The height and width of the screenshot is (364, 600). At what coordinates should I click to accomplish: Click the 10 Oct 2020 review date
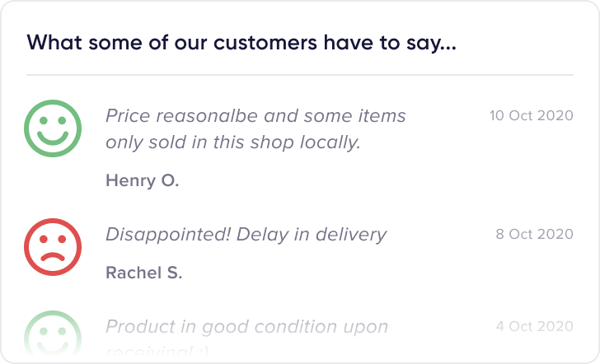(531, 115)
